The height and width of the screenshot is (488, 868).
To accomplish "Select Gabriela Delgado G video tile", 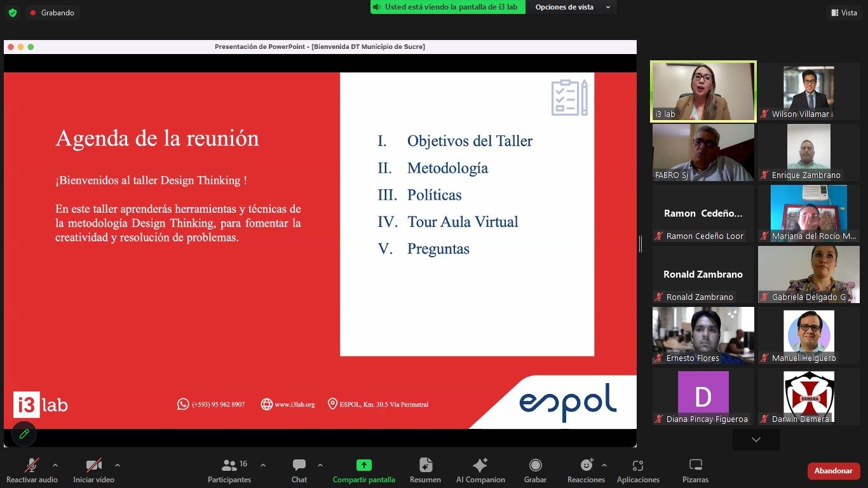I will 809,274.
